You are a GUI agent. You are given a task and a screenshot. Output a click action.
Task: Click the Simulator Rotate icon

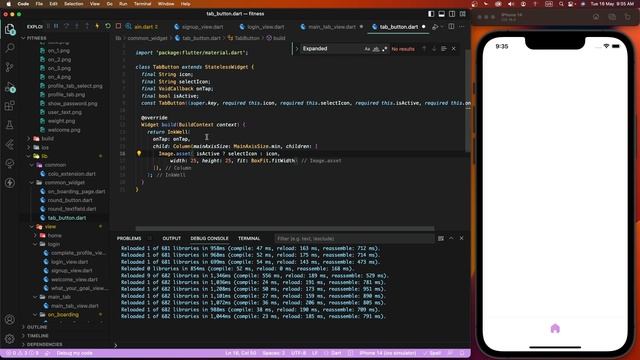[628, 17]
